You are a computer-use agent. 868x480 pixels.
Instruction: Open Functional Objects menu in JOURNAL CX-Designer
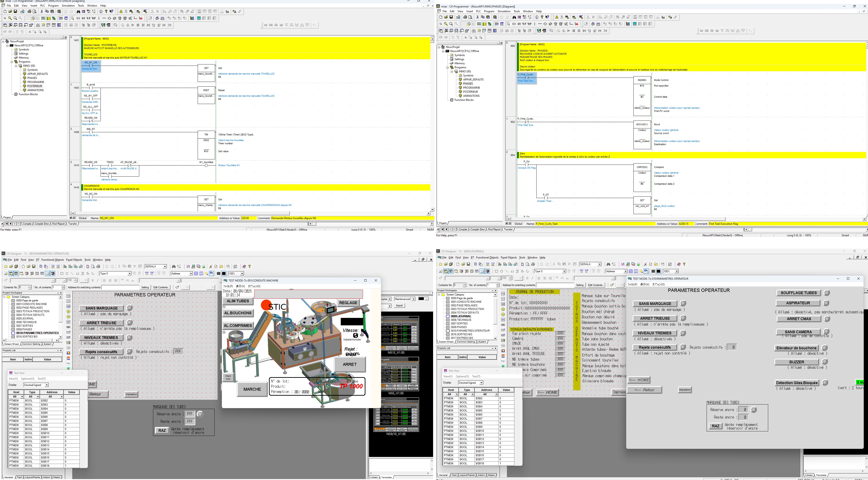tap(487, 258)
